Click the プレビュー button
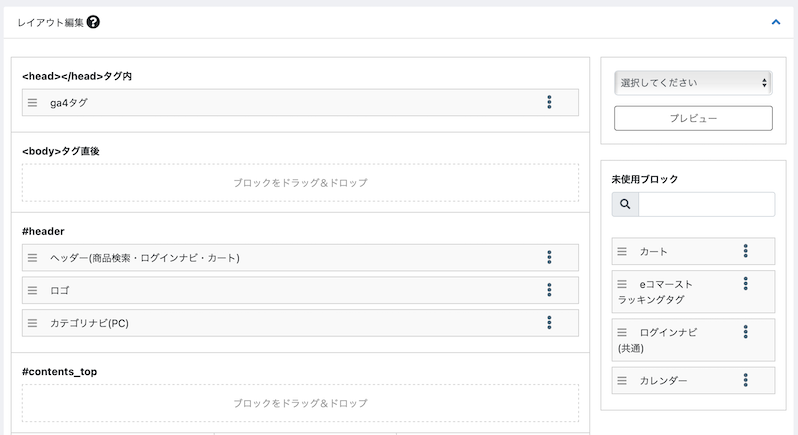Screen dimensions: 798x435 pos(693,118)
